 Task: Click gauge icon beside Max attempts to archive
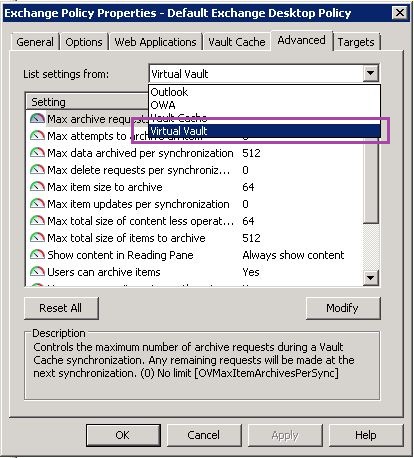[x=37, y=136]
